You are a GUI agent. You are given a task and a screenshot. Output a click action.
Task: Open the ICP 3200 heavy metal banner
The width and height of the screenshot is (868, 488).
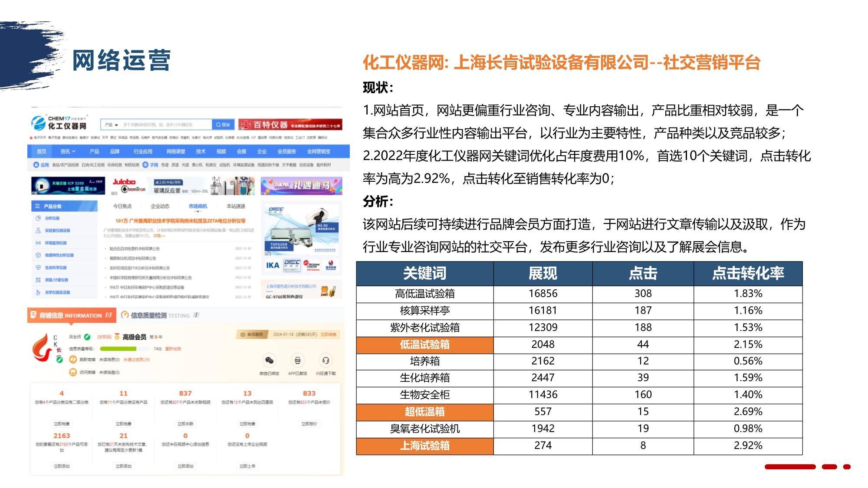pos(68,186)
